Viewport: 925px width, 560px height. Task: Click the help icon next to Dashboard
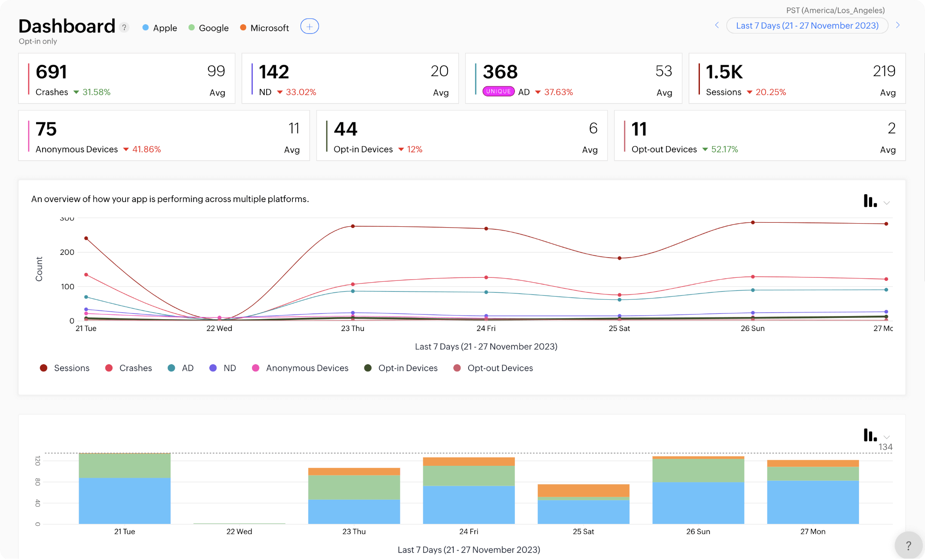pos(124,27)
